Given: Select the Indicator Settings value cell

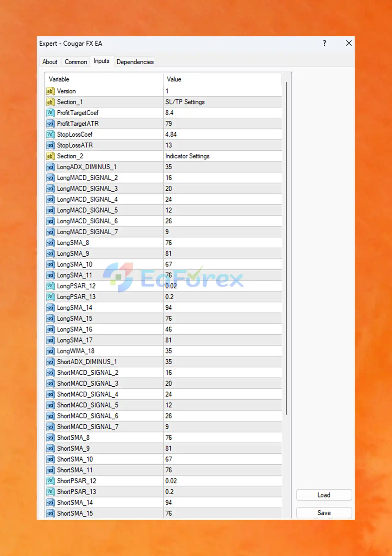Looking at the screenshot, I should 223,156.
